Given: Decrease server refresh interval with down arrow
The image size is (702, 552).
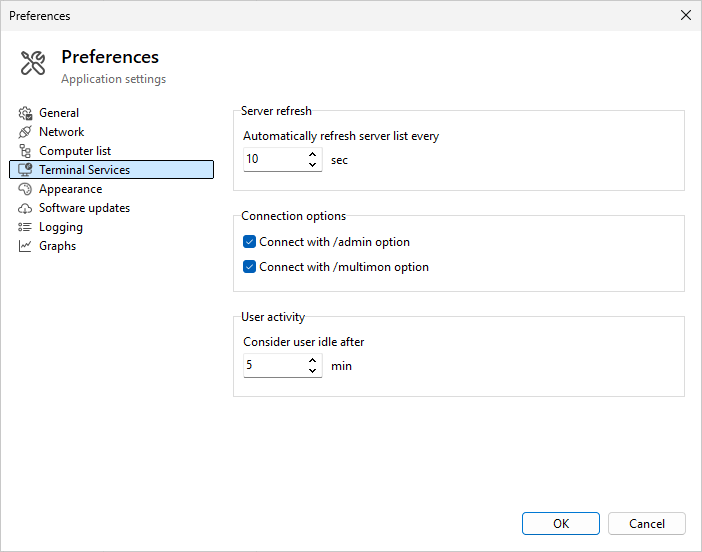Looking at the screenshot, I should (x=313, y=165).
